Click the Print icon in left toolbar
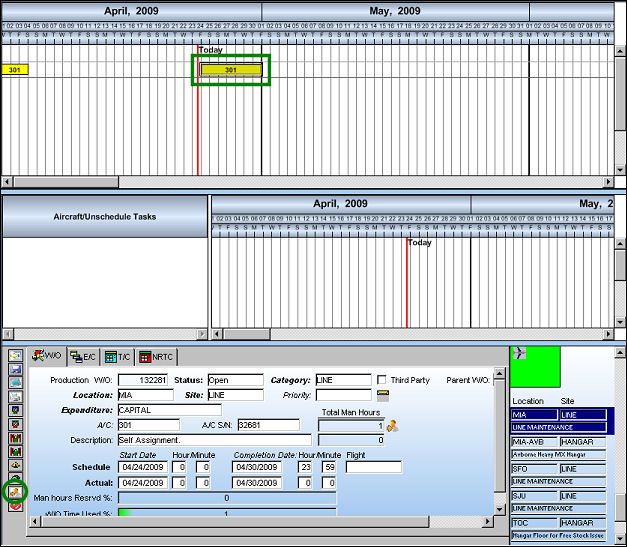 15,397
